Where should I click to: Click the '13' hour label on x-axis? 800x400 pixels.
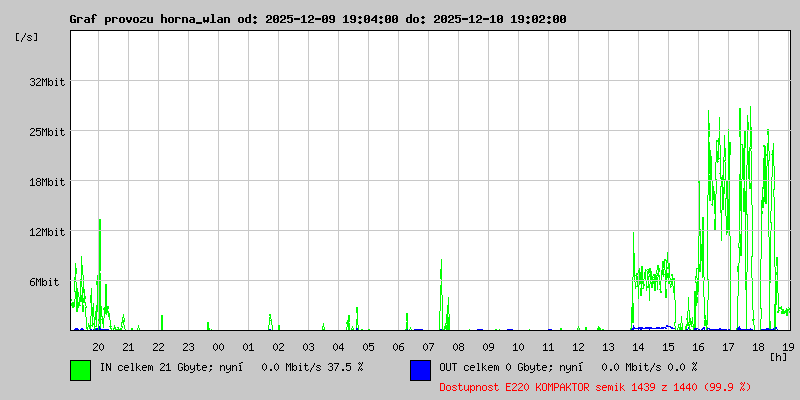coord(608,347)
